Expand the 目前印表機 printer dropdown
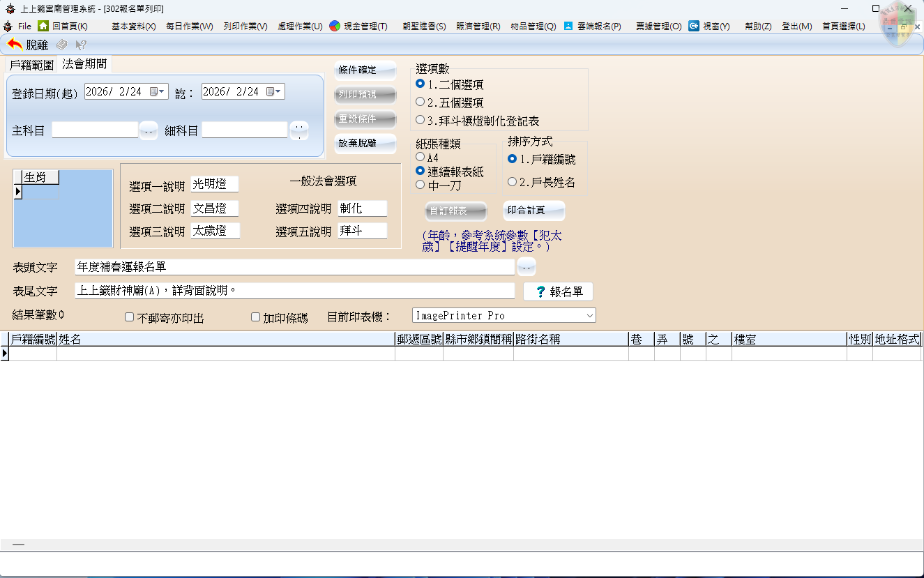The image size is (924, 578). [589, 316]
